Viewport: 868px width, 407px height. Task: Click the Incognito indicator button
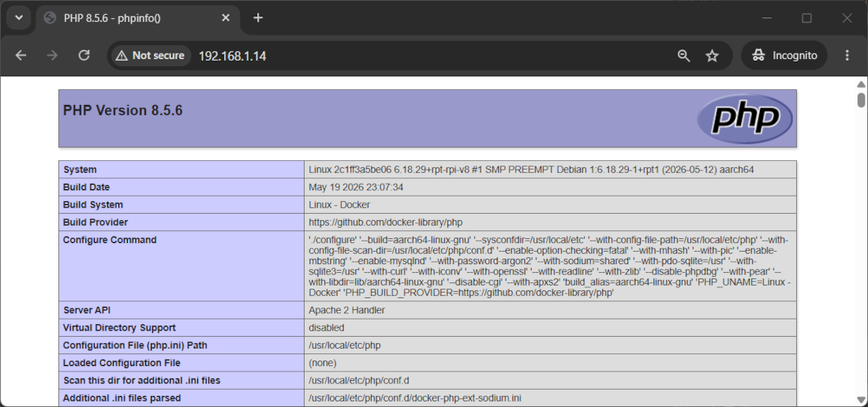(784, 55)
